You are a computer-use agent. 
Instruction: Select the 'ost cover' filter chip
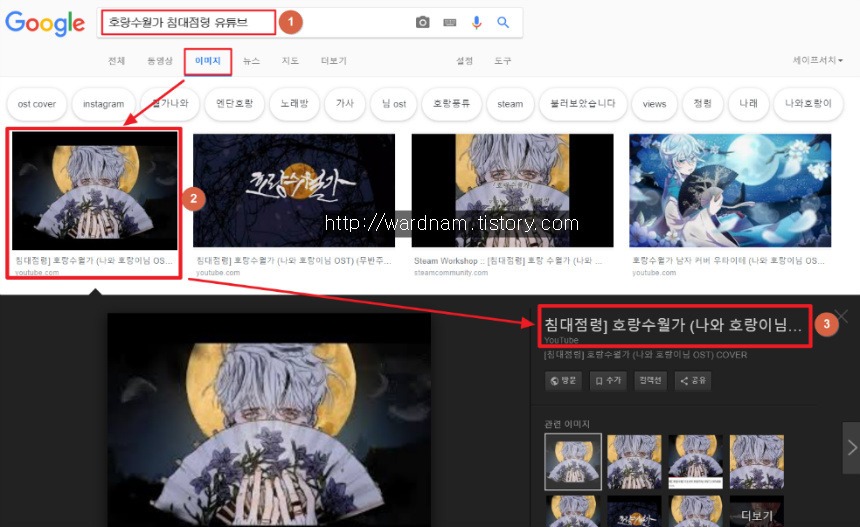pos(37,104)
